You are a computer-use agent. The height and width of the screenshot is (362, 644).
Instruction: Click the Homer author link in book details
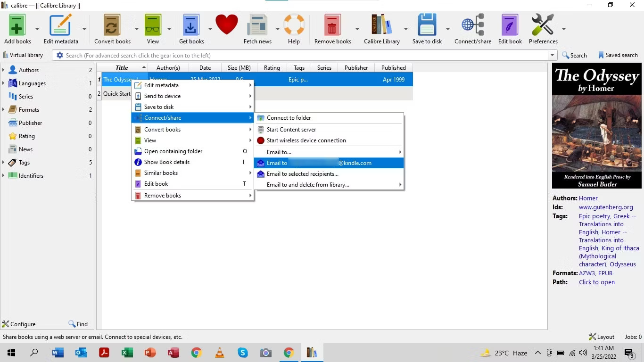pyautogui.click(x=588, y=198)
